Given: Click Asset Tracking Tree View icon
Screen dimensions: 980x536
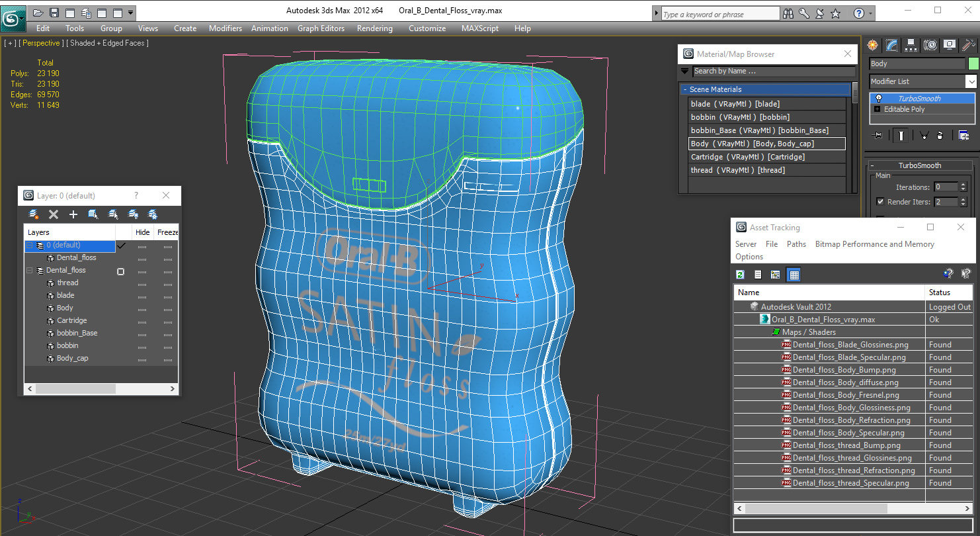Looking at the screenshot, I should pyautogui.click(x=776, y=275).
